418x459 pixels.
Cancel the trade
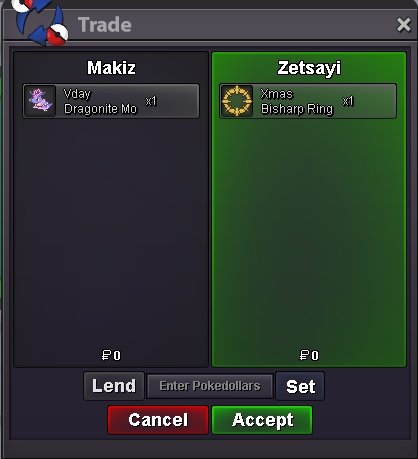[x=158, y=420]
